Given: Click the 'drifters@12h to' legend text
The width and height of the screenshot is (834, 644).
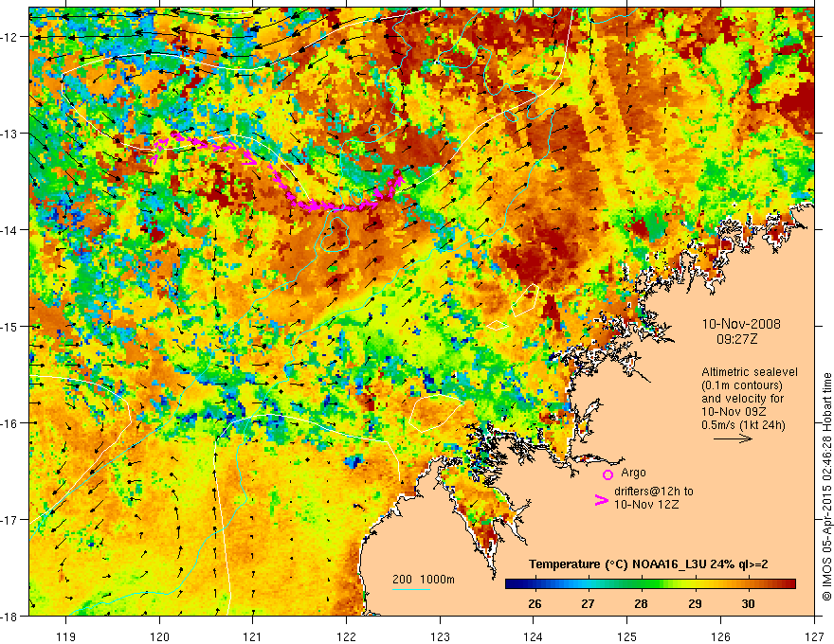Looking at the screenshot, I should pos(654,492).
